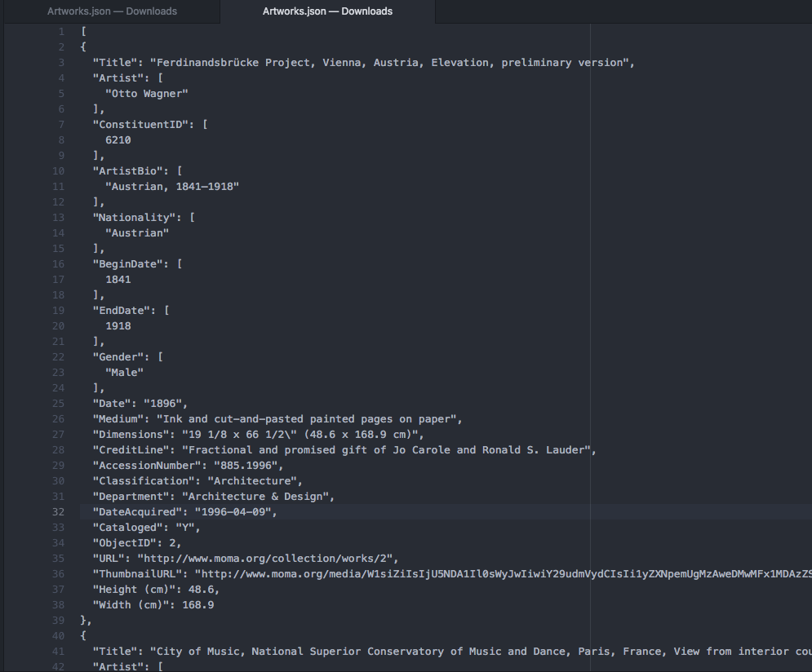
Task: Click the Width value 168.9
Action: click(199, 605)
